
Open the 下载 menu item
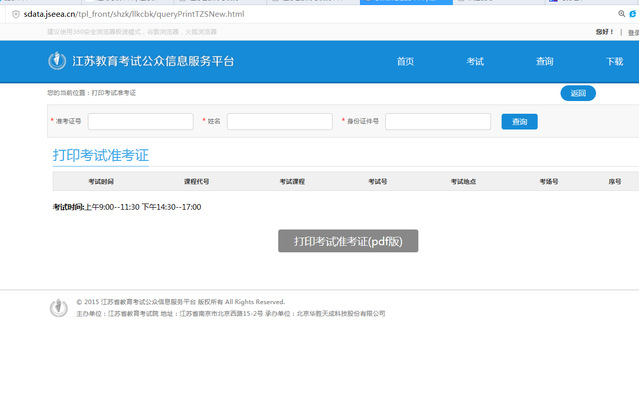tap(615, 62)
